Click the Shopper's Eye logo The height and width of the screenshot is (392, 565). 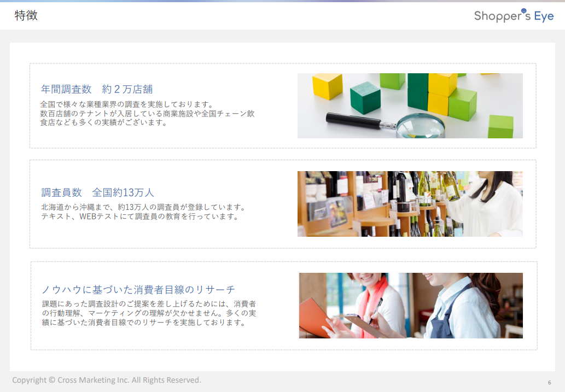click(514, 16)
